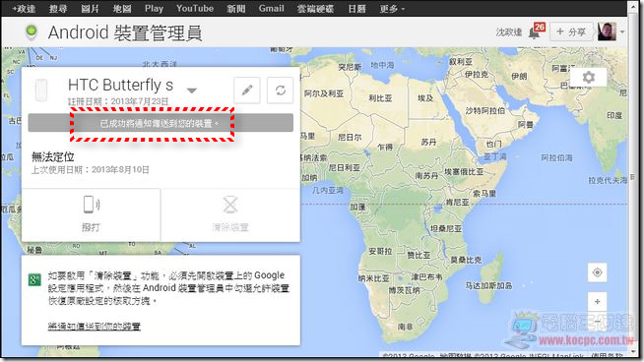Click the phone device image in the card
The height and width of the screenshot is (362, 644).
pyautogui.click(x=41, y=90)
